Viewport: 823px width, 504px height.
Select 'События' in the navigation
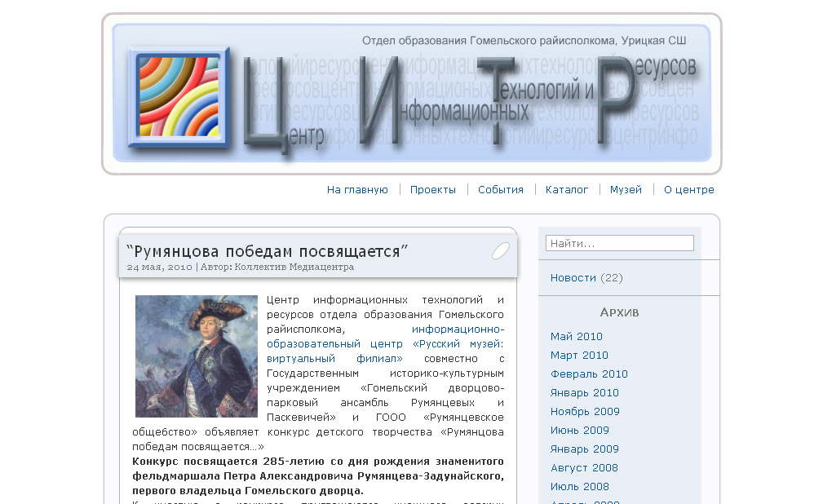click(501, 190)
